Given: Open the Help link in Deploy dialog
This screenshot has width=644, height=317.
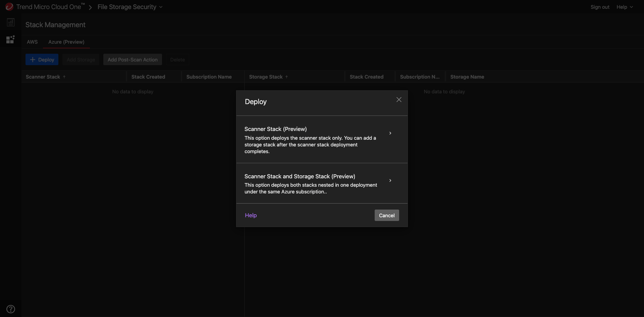Looking at the screenshot, I should [x=251, y=215].
